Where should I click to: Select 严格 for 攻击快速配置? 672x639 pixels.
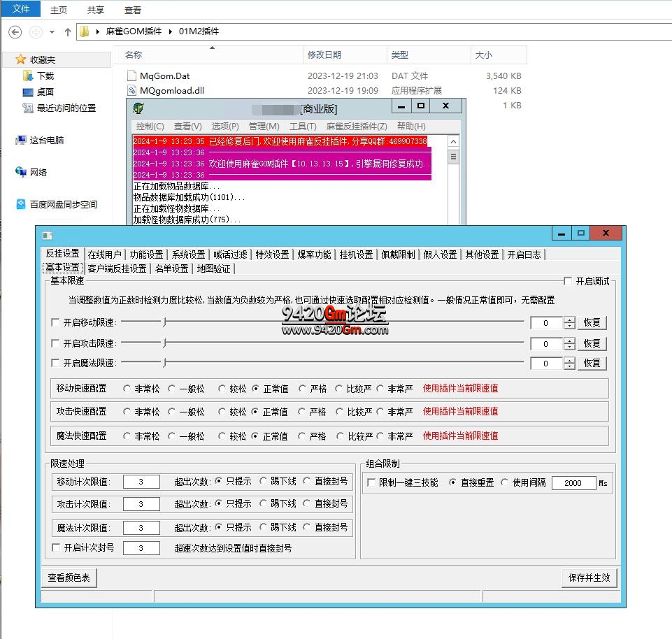click(x=301, y=412)
